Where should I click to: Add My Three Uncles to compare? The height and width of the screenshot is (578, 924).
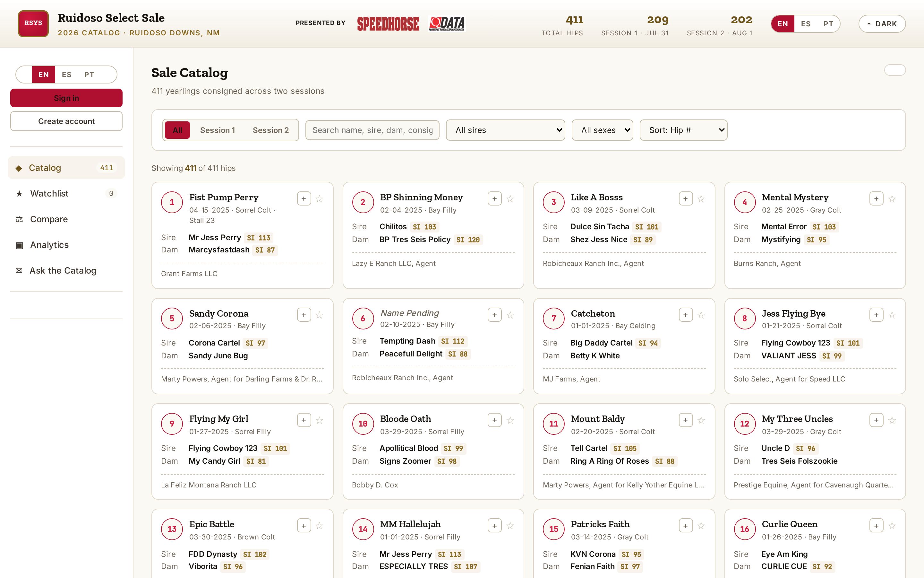click(876, 420)
